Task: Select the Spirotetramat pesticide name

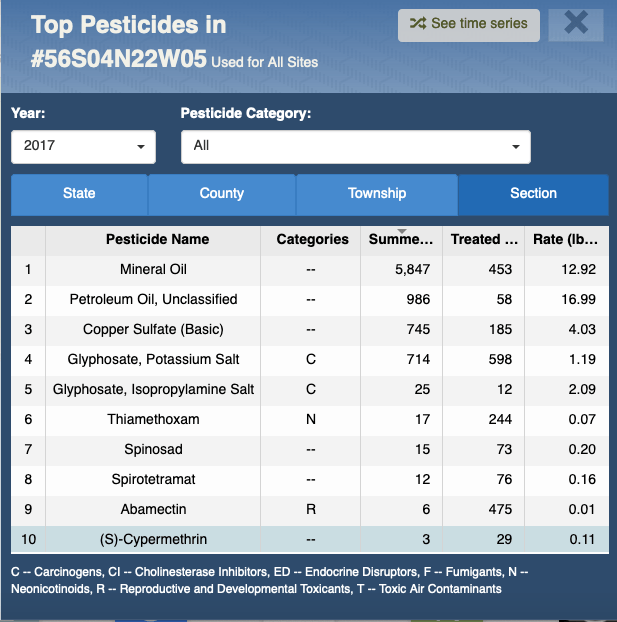Action: (153, 480)
